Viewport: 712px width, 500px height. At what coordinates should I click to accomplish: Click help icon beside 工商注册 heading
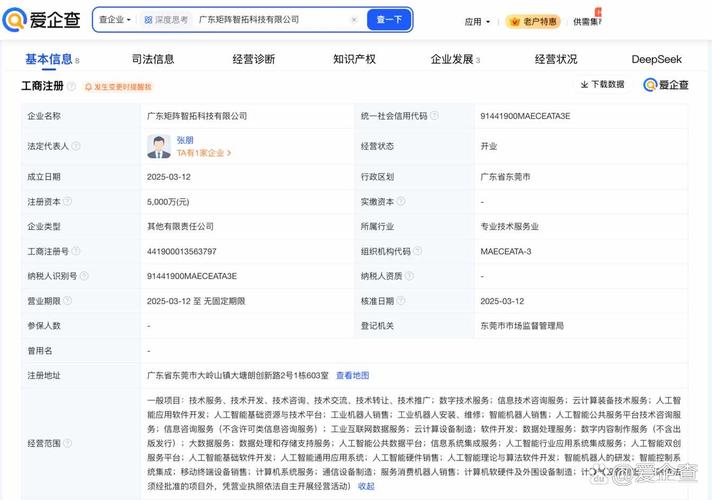pos(71,86)
